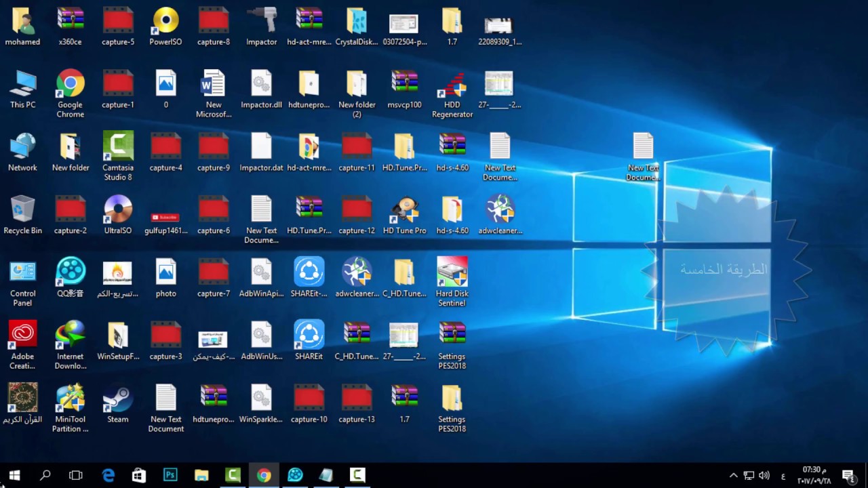The width and height of the screenshot is (868, 488).
Task: Open taskbar search magnifier
Action: point(45,475)
